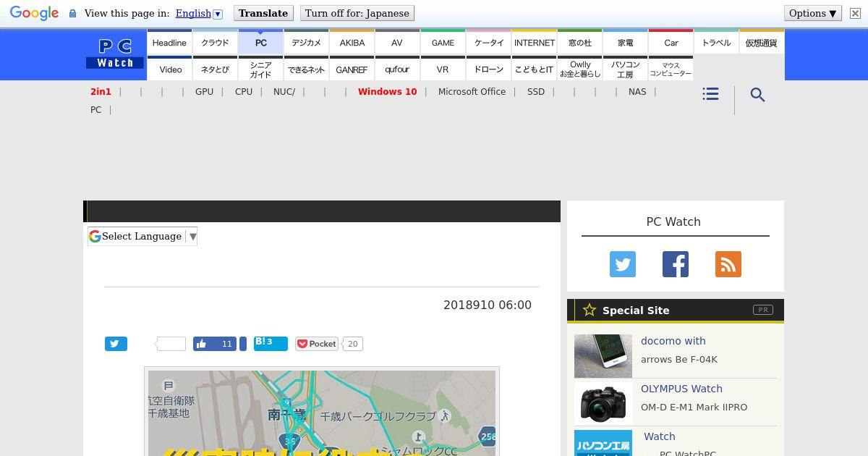This screenshot has height=456, width=868.
Task: Open the hamburger list menu icon
Action: 710,94
